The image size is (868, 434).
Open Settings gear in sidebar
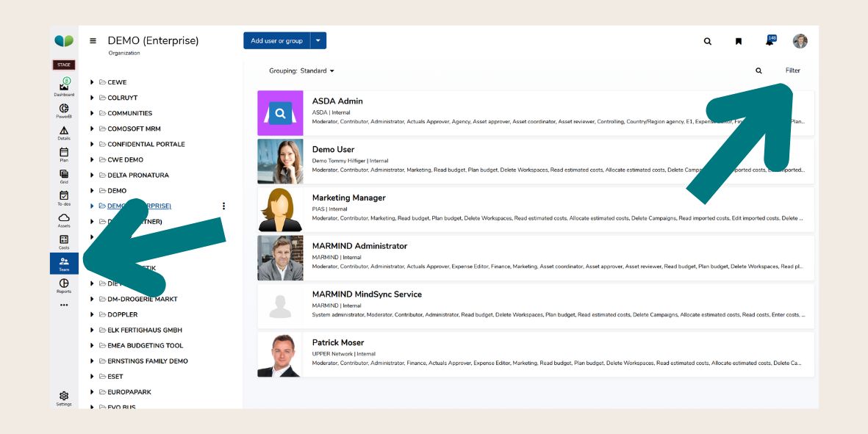[x=64, y=397]
